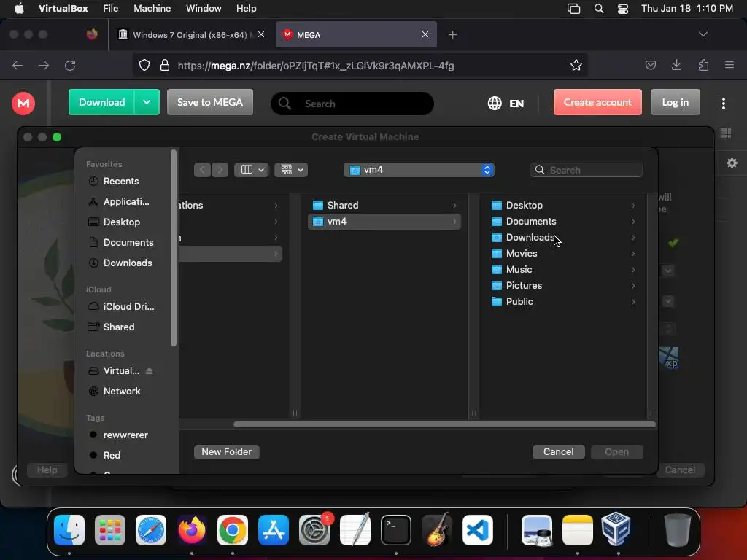Select the Red tag in sidebar
747x560 pixels.
(112, 455)
